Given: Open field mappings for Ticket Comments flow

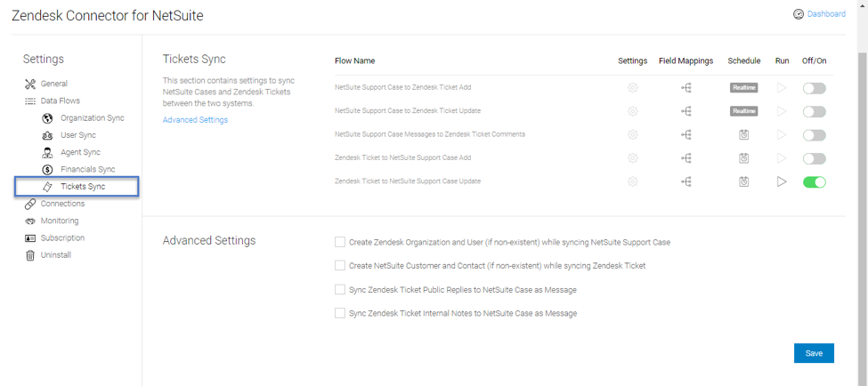Looking at the screenshot, I should click(686, 135).
